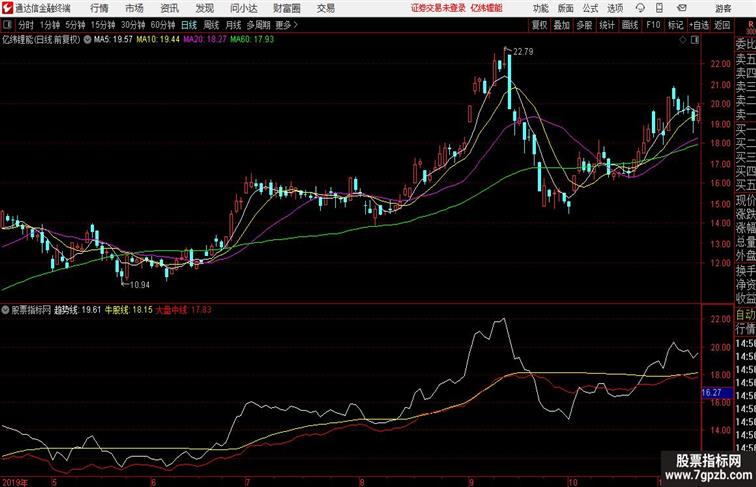
Task: Select the 15分钟 period
Action: pyautogui.click(x=103, y=25)
